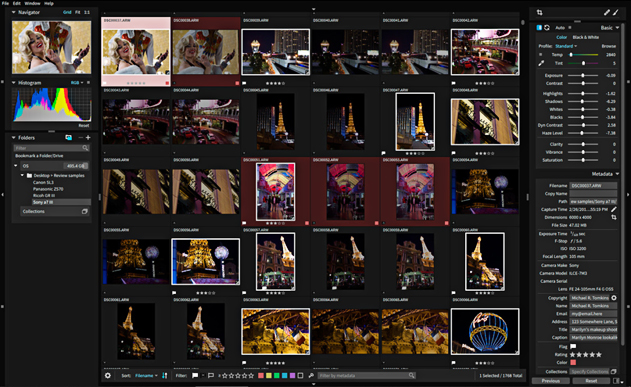Image resolution: width=631 pixels, height=387 pixels.
Task: Select the DSC00066 blue globe thumbnail
Action: point(485,331)
